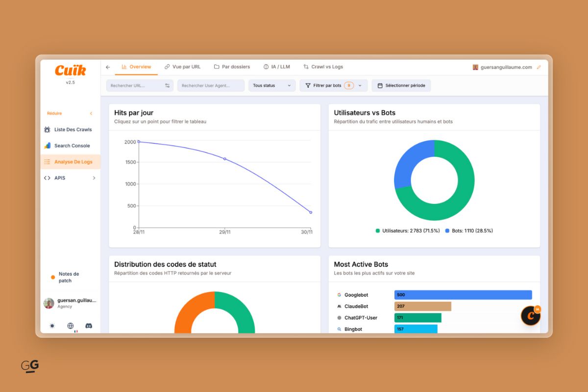
Task: Switch to the Vue par URL tab
Action: tap(183, 67)
